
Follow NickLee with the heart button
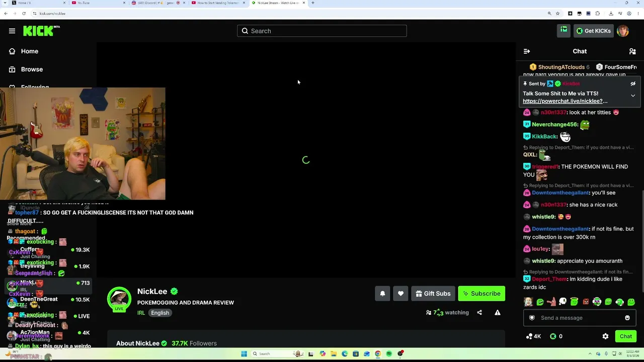400,294
